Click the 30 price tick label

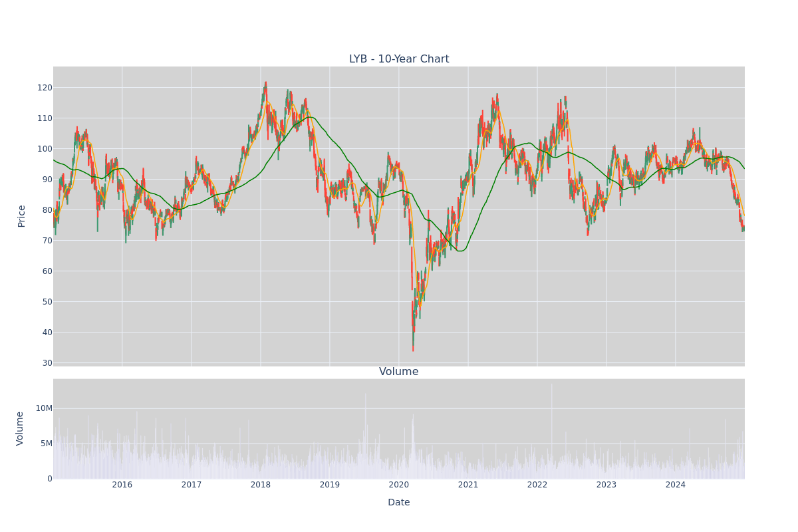(x=47, y=363)
